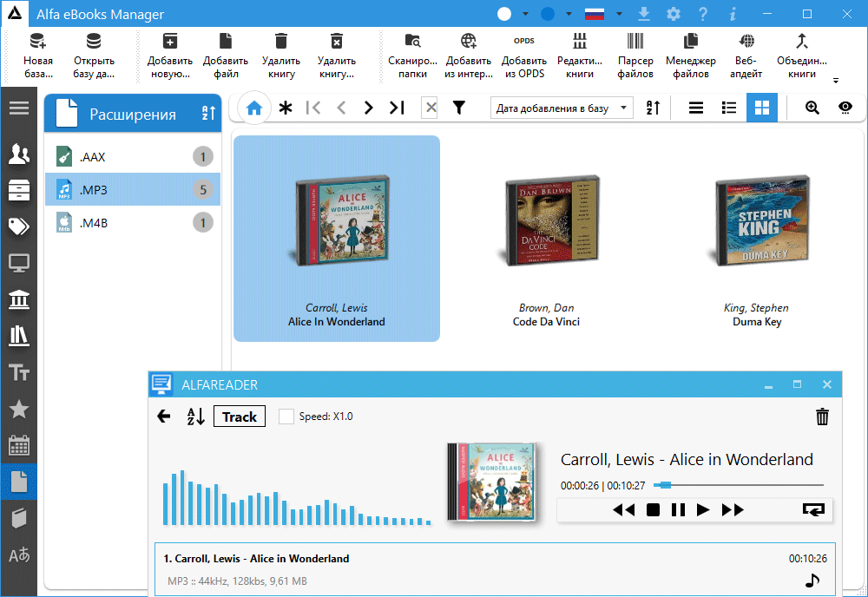Pause playback in ALFAREADER
Image resolution: width=868 pixels, height=597 pixels.
pos(678,510)
